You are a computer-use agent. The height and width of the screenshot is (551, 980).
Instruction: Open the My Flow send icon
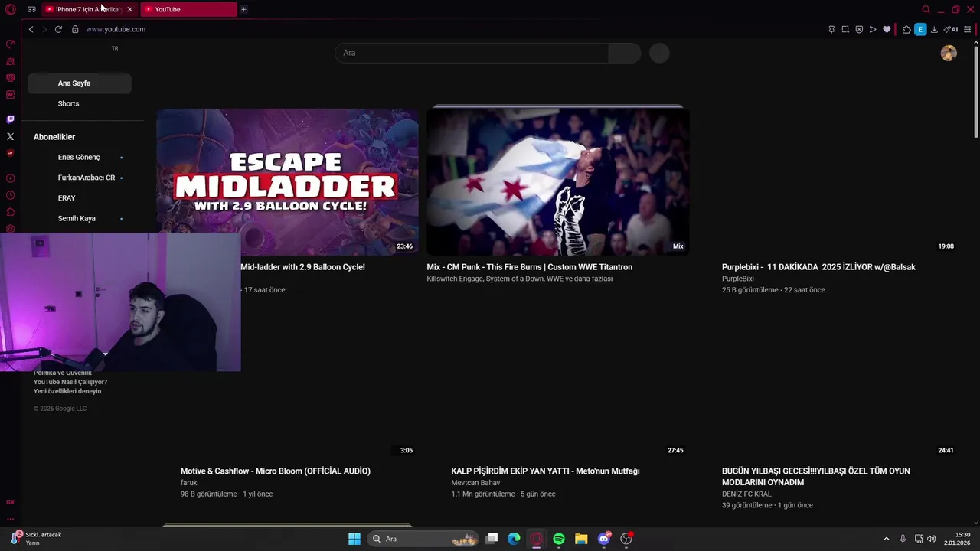(x=873, y=29)
